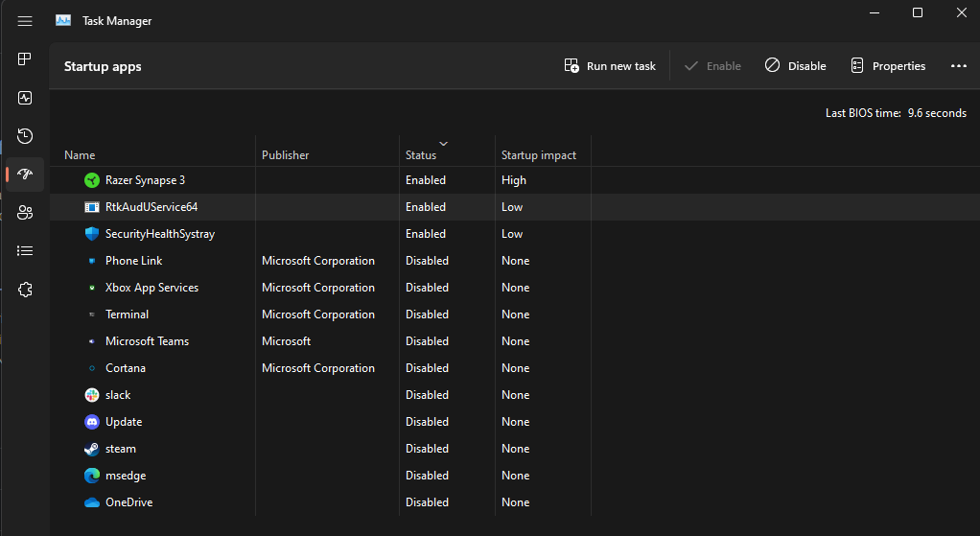
Task: Click Last BIOS time value
Action: [937, 113]
